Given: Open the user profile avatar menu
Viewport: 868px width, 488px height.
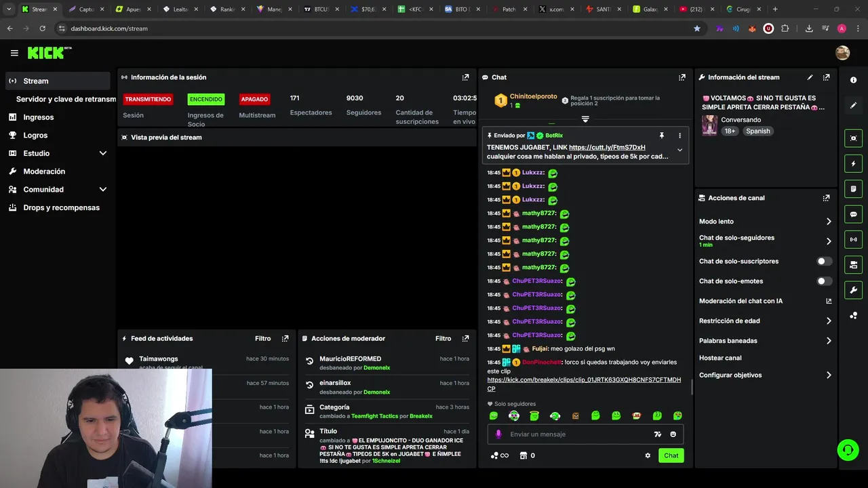Looking at the screenshot, I should point(842,53).
